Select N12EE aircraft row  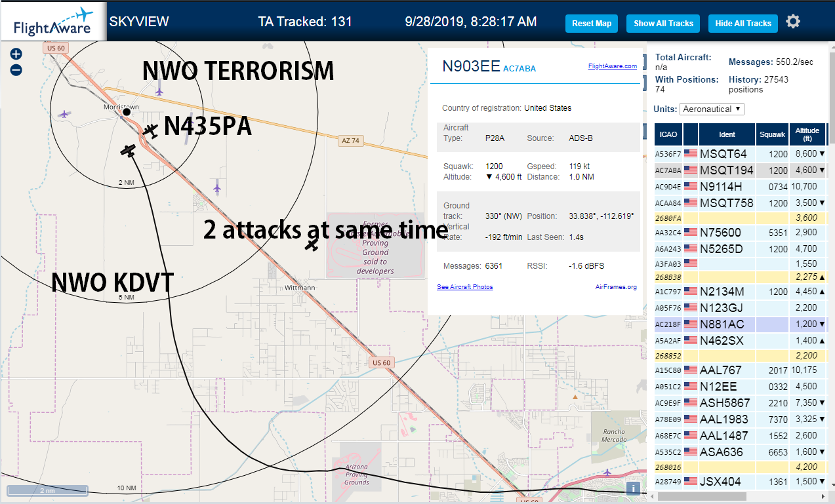[741, 387]
